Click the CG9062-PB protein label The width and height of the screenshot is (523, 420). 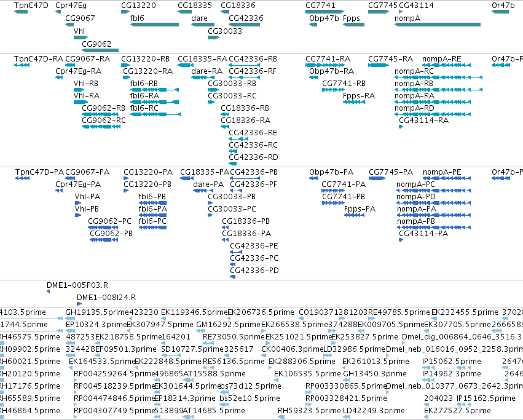tap(111, 234)
